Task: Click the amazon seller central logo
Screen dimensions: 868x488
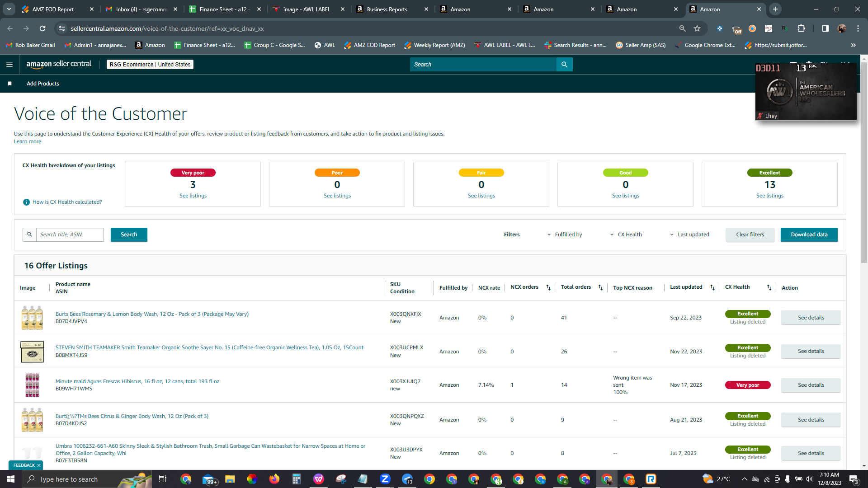Action: pyautogui.click(x=59, y=64)
